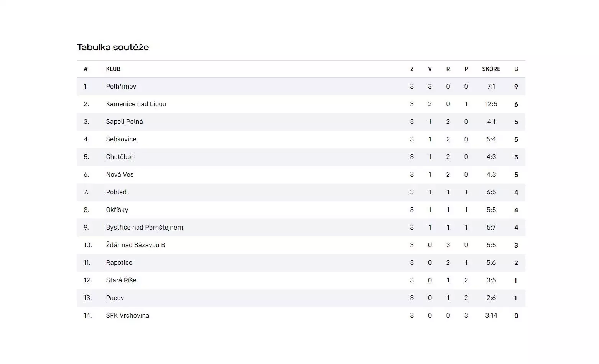Select Bystřice nad Pernštejnem row

point(301,227)
